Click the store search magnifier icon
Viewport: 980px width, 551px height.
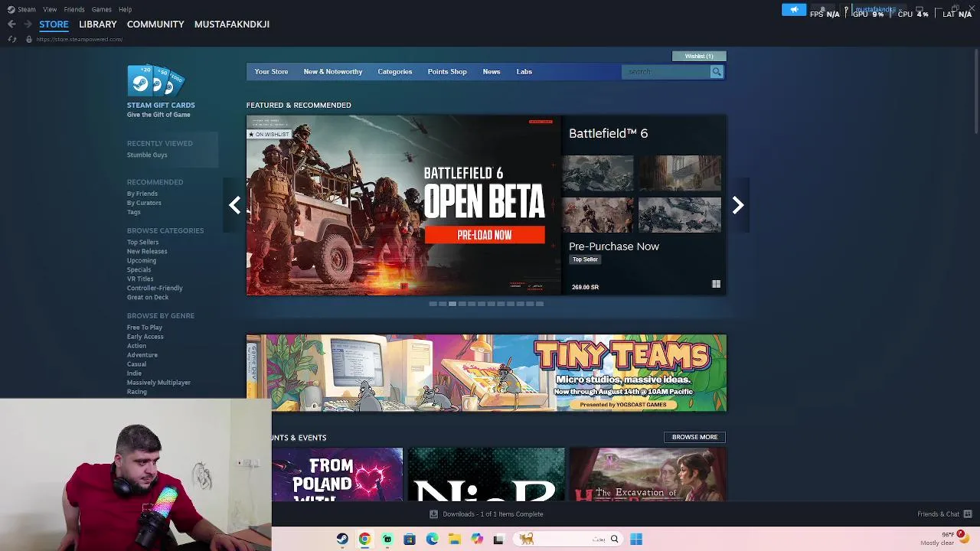[x=717, y=72]
